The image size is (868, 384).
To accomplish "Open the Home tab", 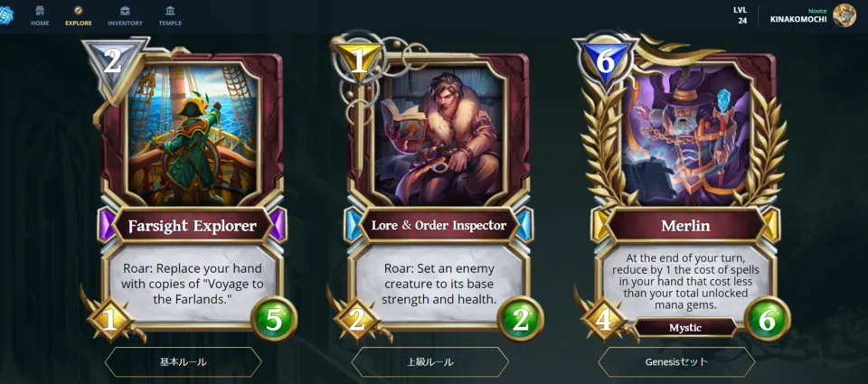I will pos(40,16).
